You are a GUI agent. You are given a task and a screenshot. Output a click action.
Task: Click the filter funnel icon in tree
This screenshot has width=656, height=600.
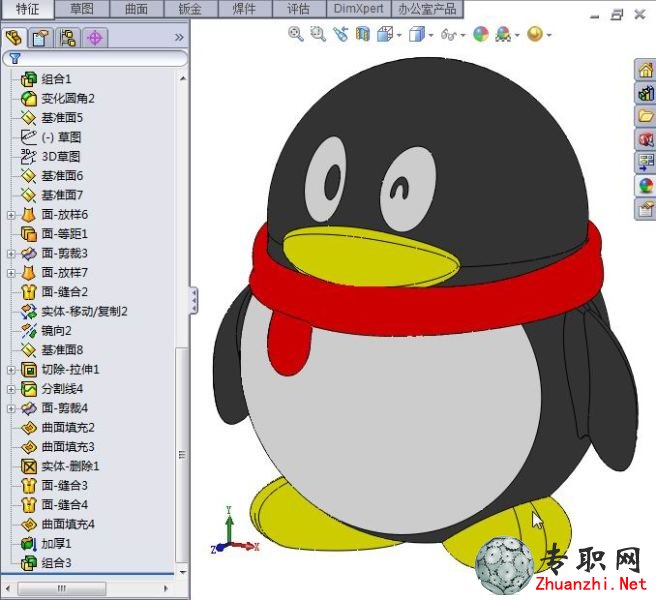15,58
